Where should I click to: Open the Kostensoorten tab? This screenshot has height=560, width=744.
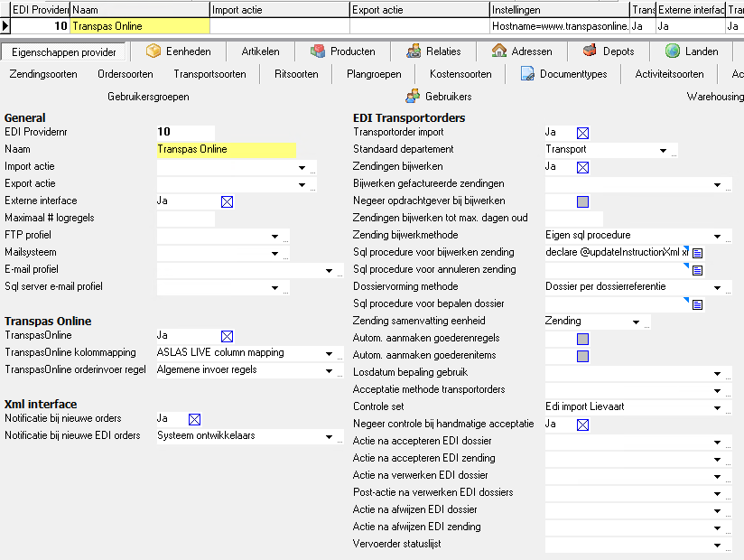pos(460,74)
